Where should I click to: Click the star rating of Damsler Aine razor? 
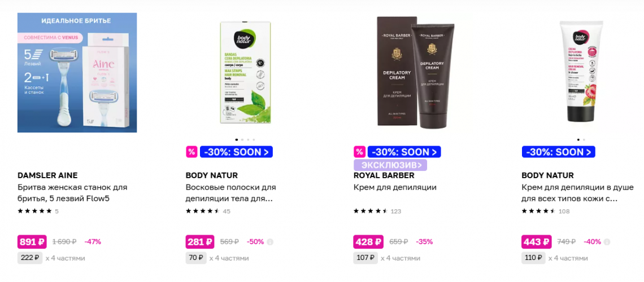[35, 211]
